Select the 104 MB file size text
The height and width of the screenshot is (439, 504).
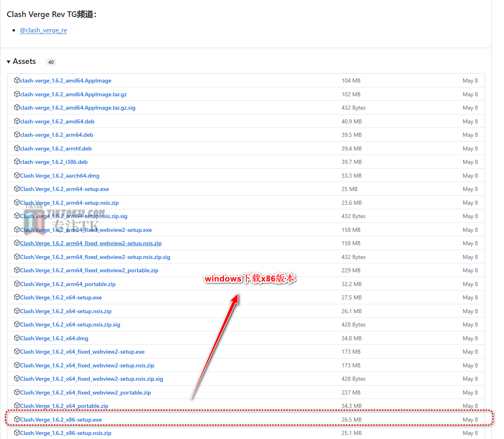pos(351,81)
